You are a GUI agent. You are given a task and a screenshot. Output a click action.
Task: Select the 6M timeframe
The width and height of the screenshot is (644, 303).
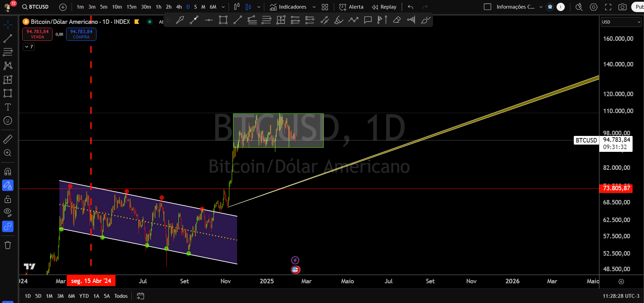213,7
